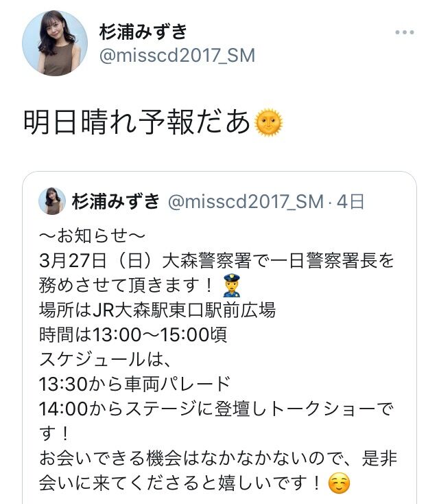Tap the police officer emoji in the quoted tweet
The height and width of the screenshot is (504, 439).
point(232,286)
